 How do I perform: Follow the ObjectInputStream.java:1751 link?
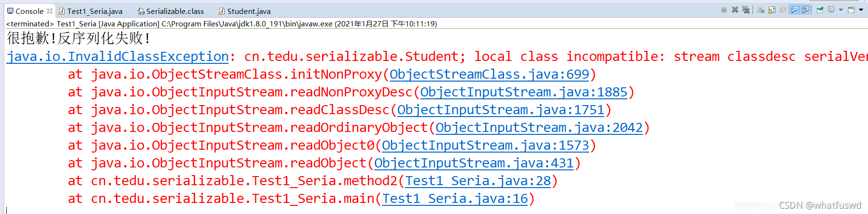pyautogui.click(x=501, y=110)
